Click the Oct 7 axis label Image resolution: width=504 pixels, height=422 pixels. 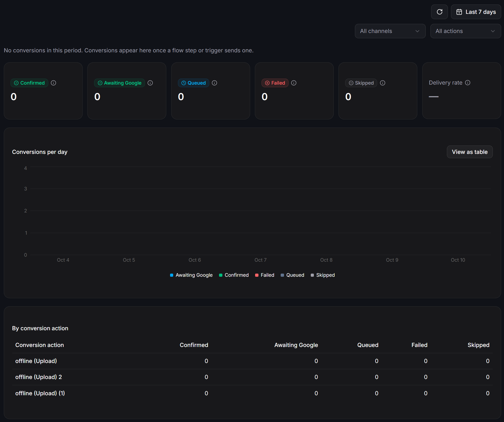point(260,260)
